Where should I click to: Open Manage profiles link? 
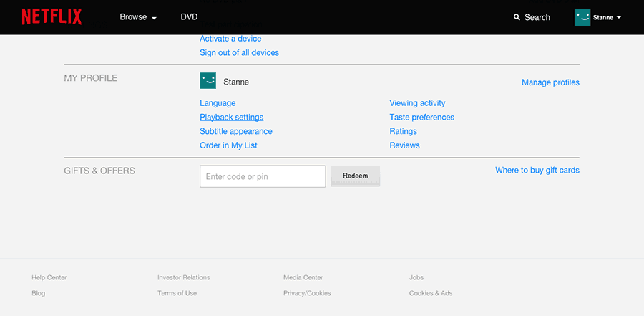point(550,82)
